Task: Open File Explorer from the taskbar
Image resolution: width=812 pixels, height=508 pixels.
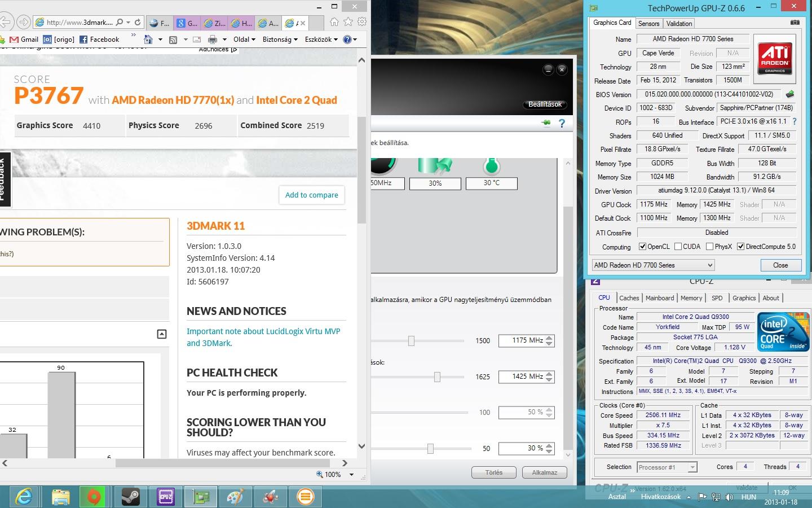Action: pos(60,497)
